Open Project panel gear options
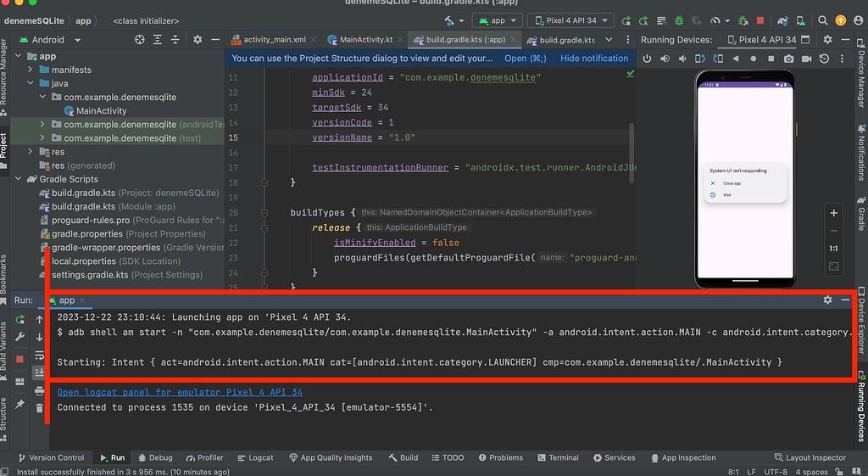Viewport: 868px width, 476px height. tap(198, 39)
